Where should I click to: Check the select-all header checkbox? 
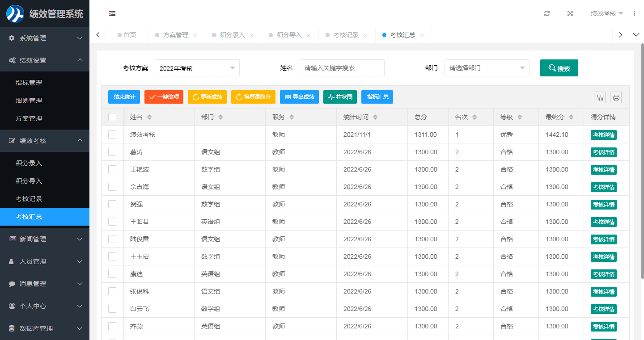112,117
